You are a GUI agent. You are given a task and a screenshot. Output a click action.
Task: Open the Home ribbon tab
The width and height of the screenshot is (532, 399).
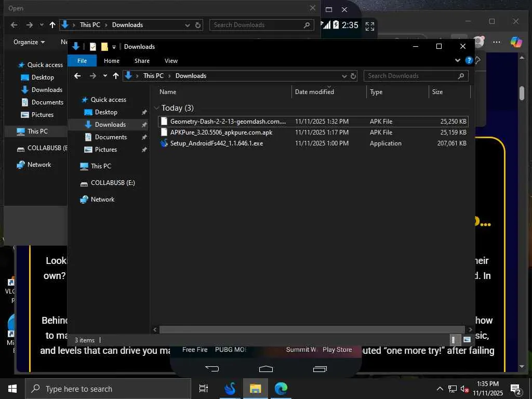[112, 61]
